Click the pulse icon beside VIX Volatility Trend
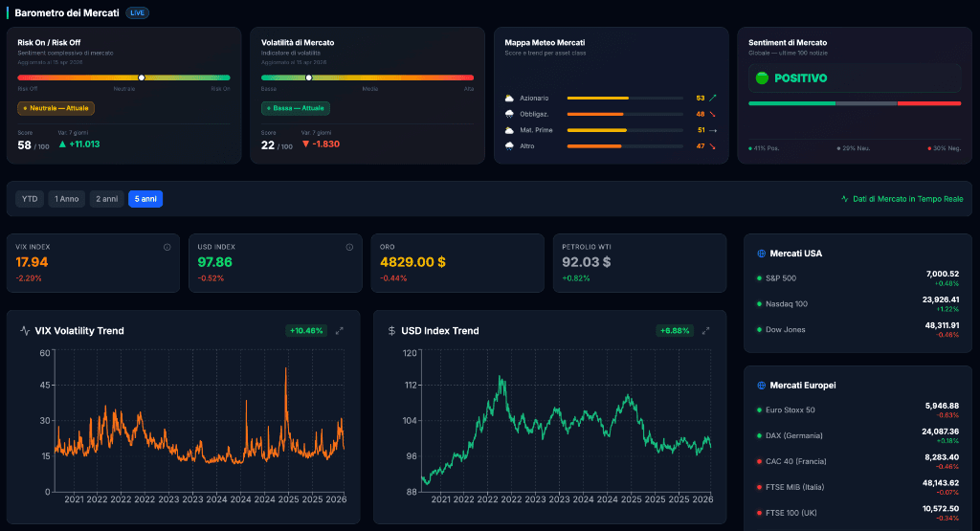980x531 pixels. (25, 331)
